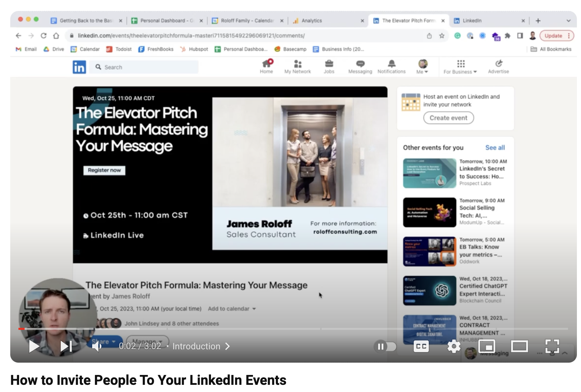Screen dimensions: 581x392
Task: Switch to Personal Dashboard tab
Action: coord(167,20)
